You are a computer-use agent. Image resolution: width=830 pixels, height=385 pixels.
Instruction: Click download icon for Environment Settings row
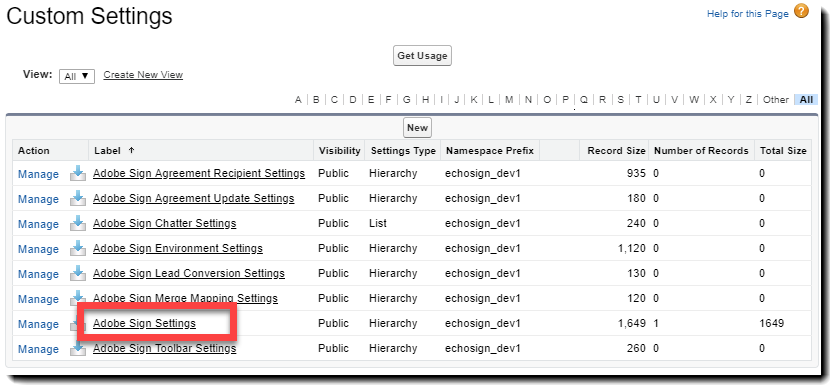point(78,248)
